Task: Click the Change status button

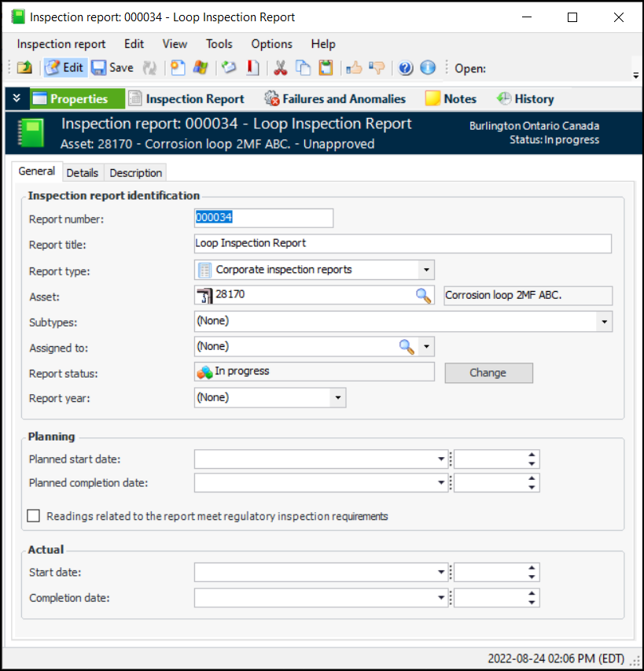Action: pyautogui.click(x=488, y=373)
